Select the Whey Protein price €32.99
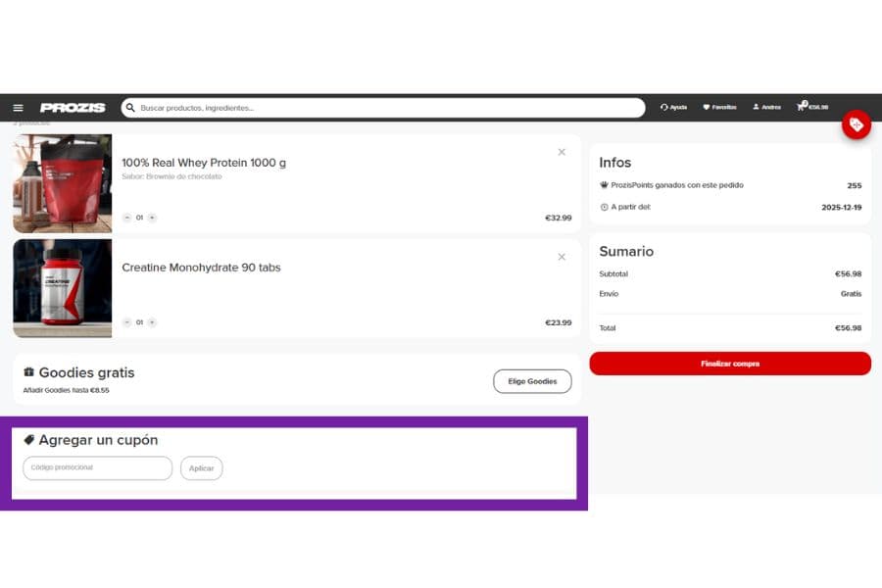The height and width of the screenshot is (588, 882). click(x=558, y=218)
